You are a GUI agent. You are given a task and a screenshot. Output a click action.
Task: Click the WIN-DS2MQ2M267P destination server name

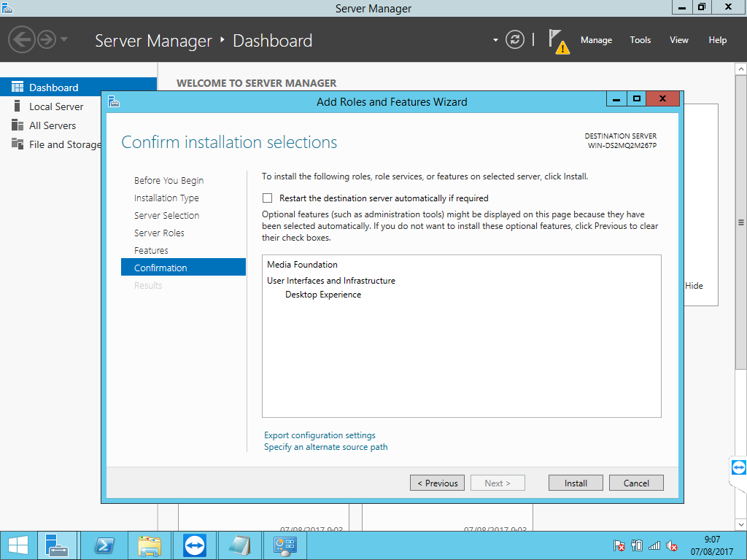tap(622, 146)
